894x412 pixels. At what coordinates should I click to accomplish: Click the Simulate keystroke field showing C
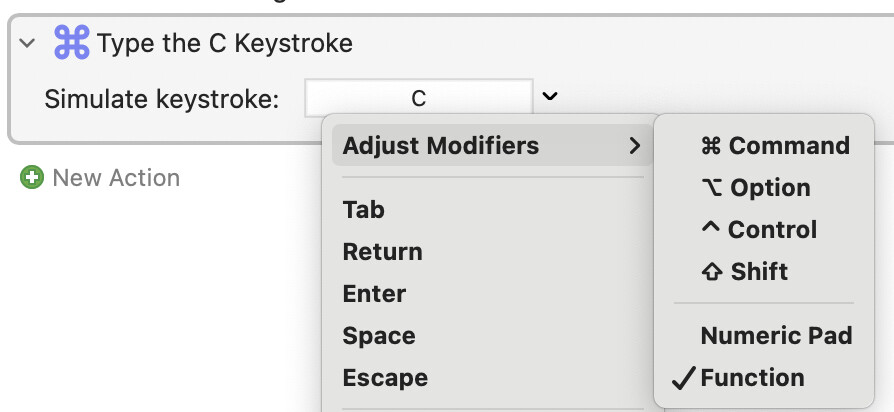click(x=418, y=98)
